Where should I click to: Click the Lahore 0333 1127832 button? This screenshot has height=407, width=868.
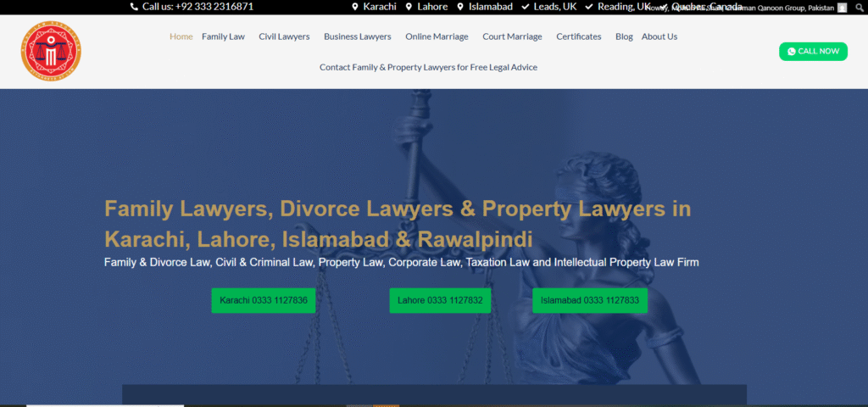point(440,301)
